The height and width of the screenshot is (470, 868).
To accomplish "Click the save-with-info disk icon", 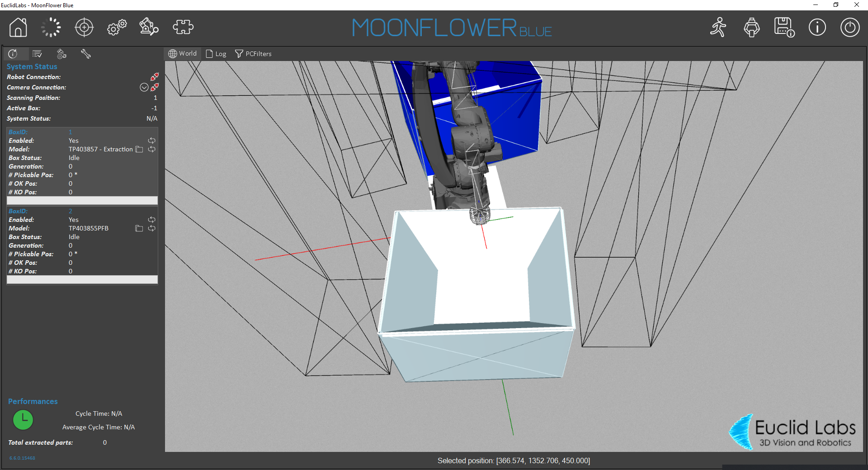I will 784,27.
